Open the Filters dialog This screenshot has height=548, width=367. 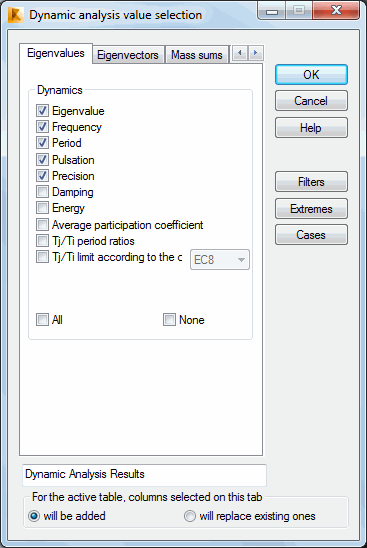[311, 182]
